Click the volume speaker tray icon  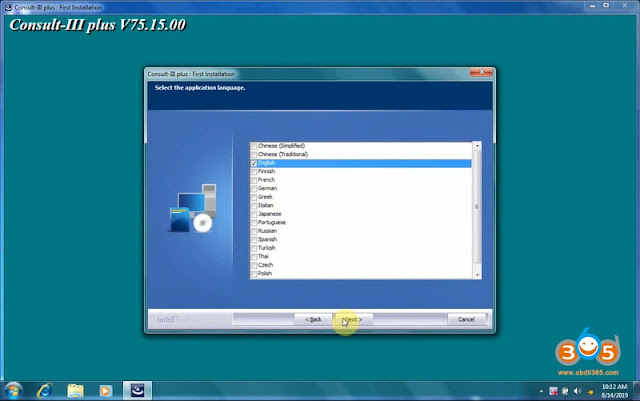(x=577, y=391)
